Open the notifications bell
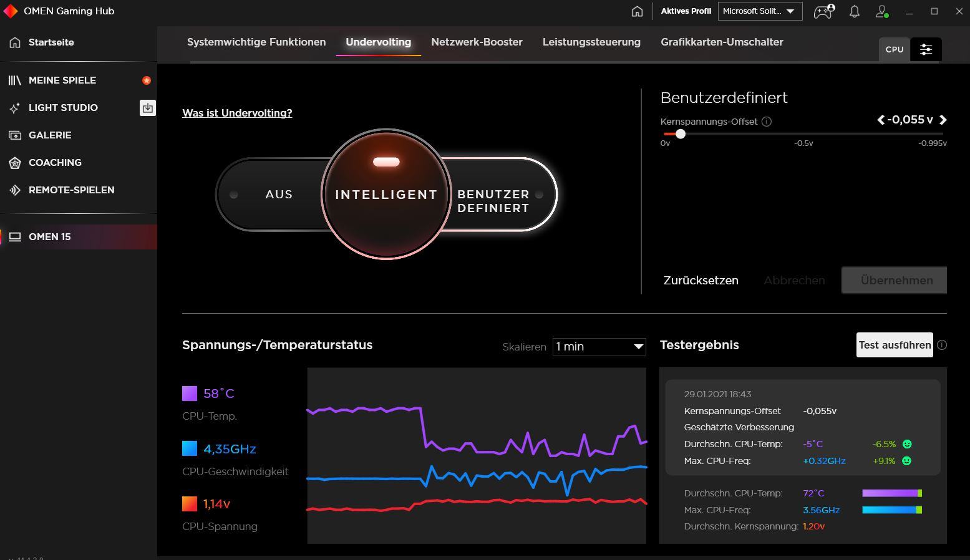 (x=855, y=11)
